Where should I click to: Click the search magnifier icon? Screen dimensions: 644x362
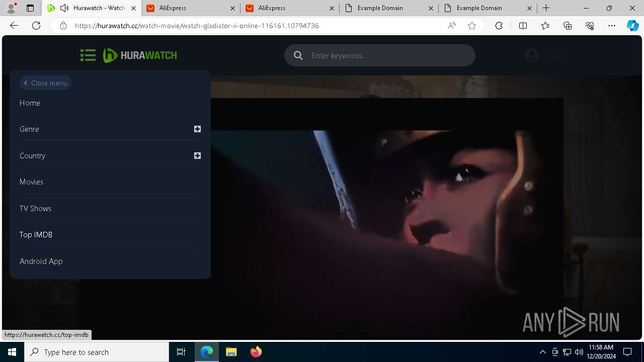tap(298, 55)
